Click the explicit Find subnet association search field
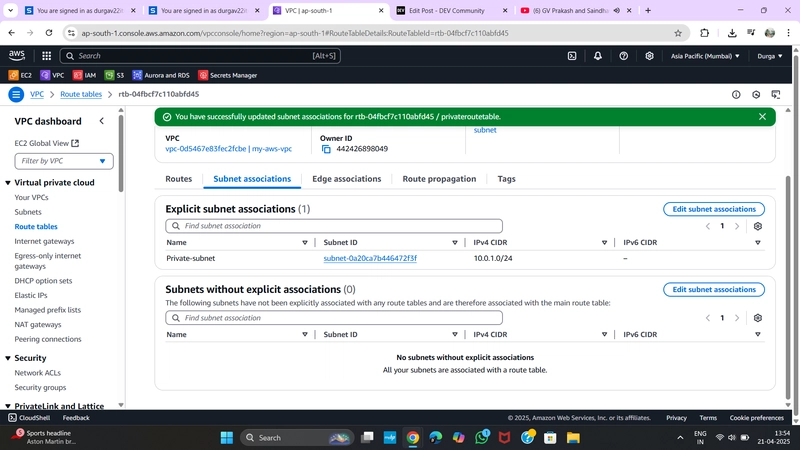The height and width of the screenshot is (450, 800). click(x=334, y=226)
